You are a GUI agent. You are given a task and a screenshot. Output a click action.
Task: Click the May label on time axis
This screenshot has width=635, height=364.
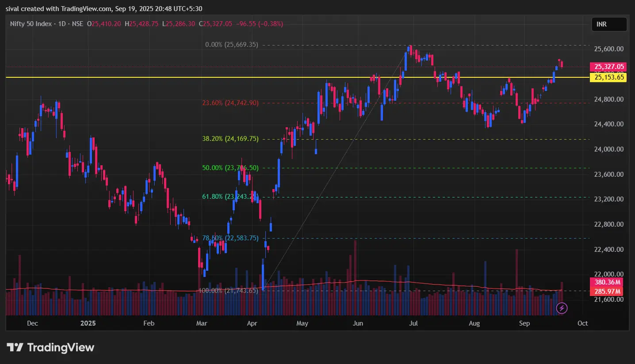click(x=302, y=323)
